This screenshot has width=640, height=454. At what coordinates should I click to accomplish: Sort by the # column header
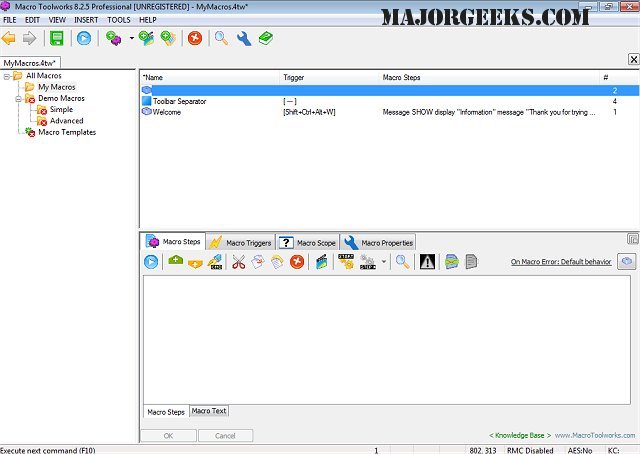pyautogui.click(x=619, y=78)
